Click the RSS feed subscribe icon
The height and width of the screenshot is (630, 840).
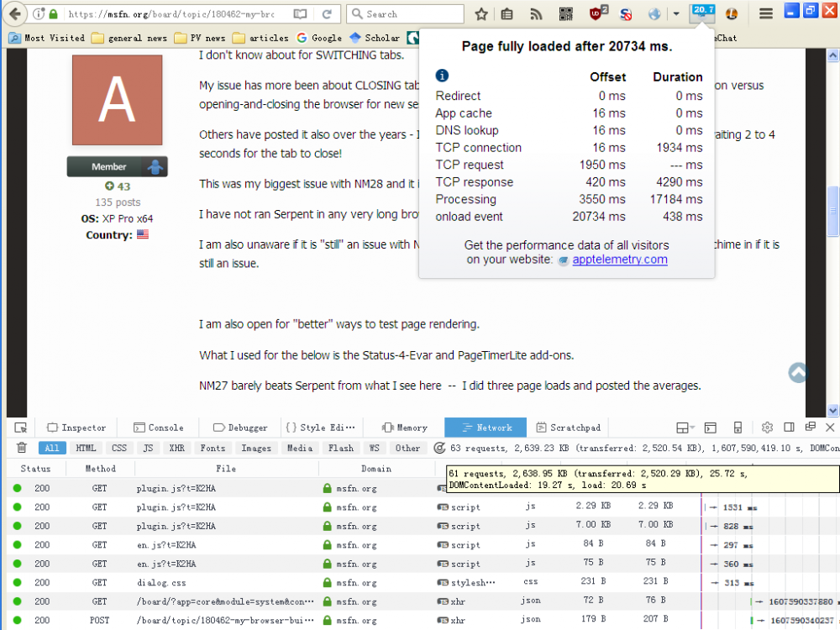tap(536, 14)
